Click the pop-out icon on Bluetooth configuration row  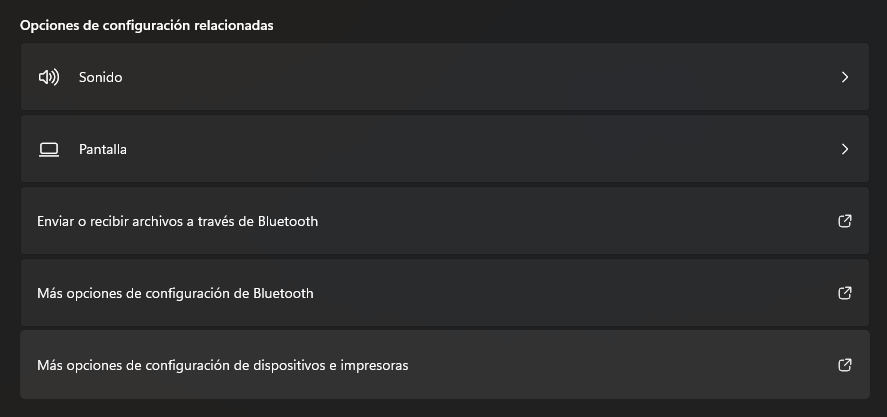click(x=845, y=293)
